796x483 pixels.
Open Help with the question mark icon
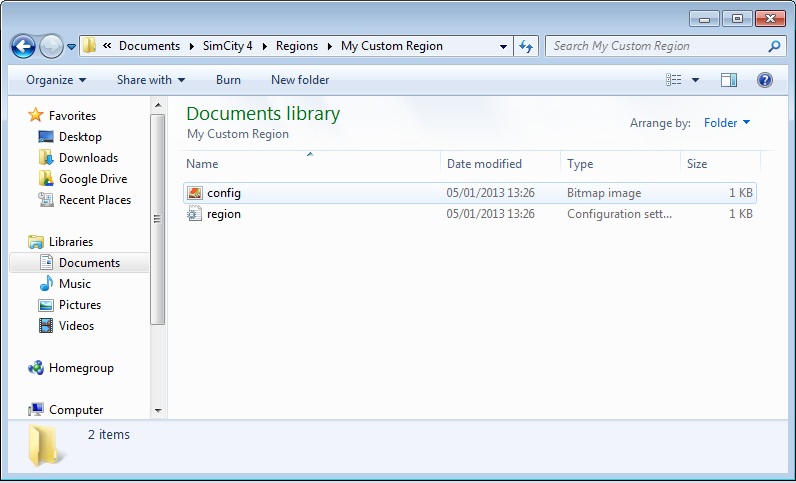point(765,80)
